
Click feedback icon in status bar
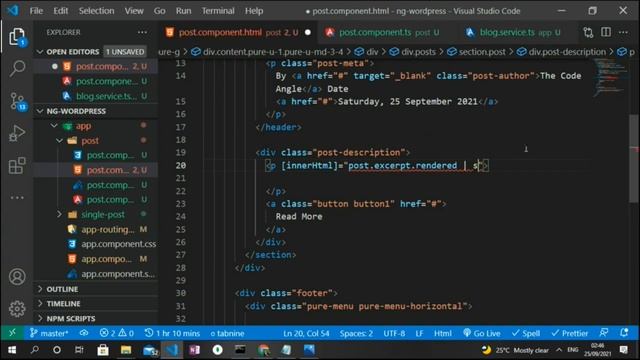(603, 333)
